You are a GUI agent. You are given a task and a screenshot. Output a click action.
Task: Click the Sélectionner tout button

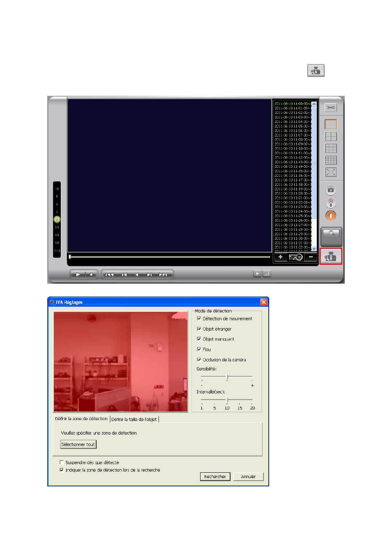[x=78, y=444]
